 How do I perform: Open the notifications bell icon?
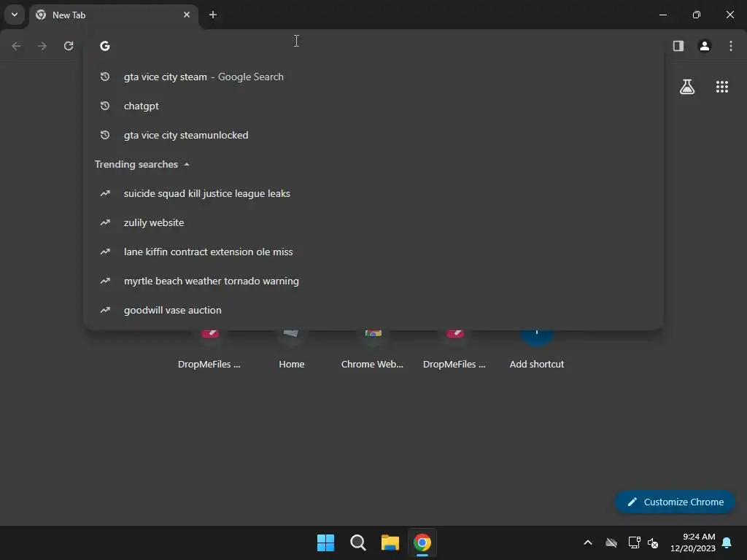point(727,542)
